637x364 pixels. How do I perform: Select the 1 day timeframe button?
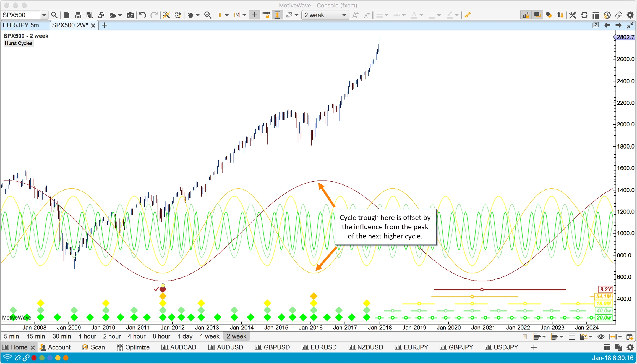click(185, 336)
